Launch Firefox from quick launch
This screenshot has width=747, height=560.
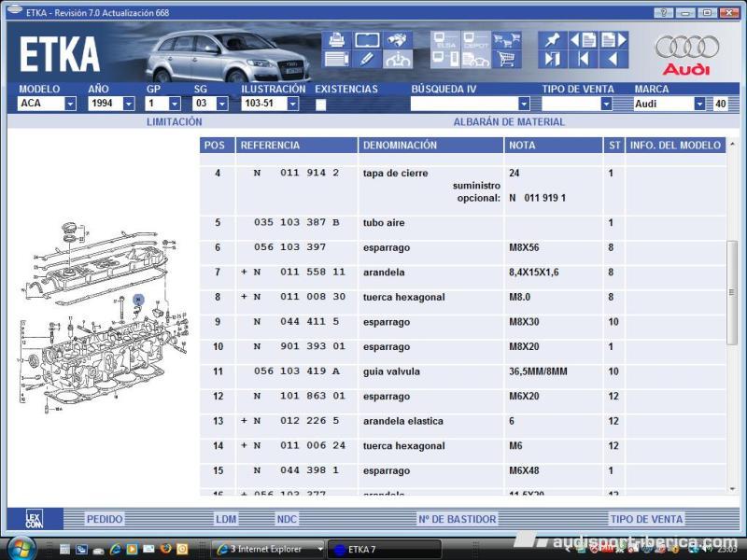pos(165,549)
